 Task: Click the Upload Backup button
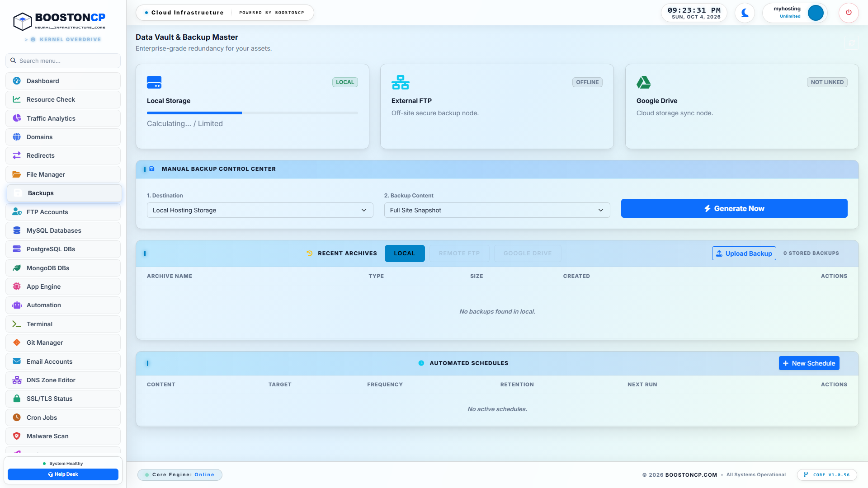[744, 253]
